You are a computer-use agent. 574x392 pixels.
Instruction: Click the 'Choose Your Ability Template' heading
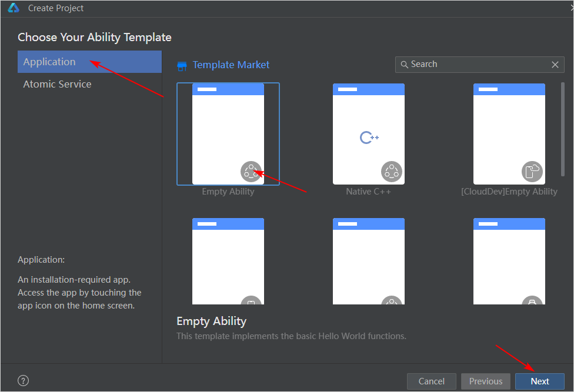tap(95, 37)
